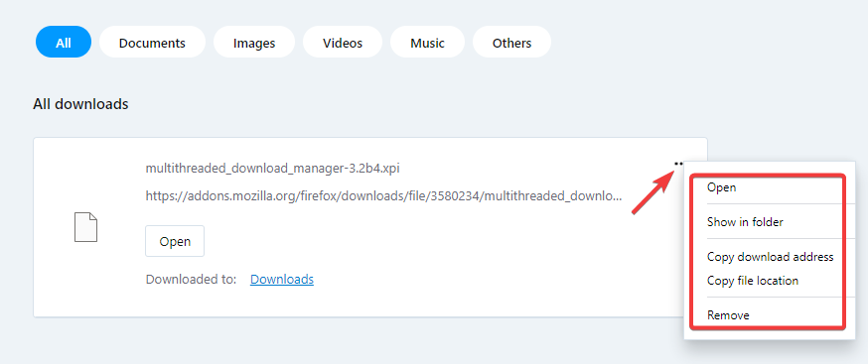Open the Downloads folder link
This screenshot has height=364, width=868.
(x=282, y=280)
